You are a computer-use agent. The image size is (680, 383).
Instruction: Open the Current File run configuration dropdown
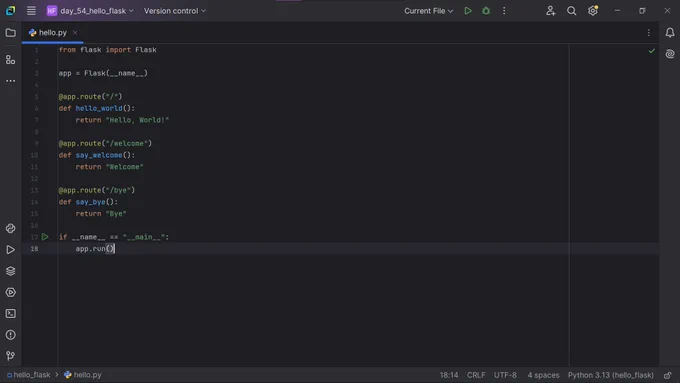[x=428, y=11]
